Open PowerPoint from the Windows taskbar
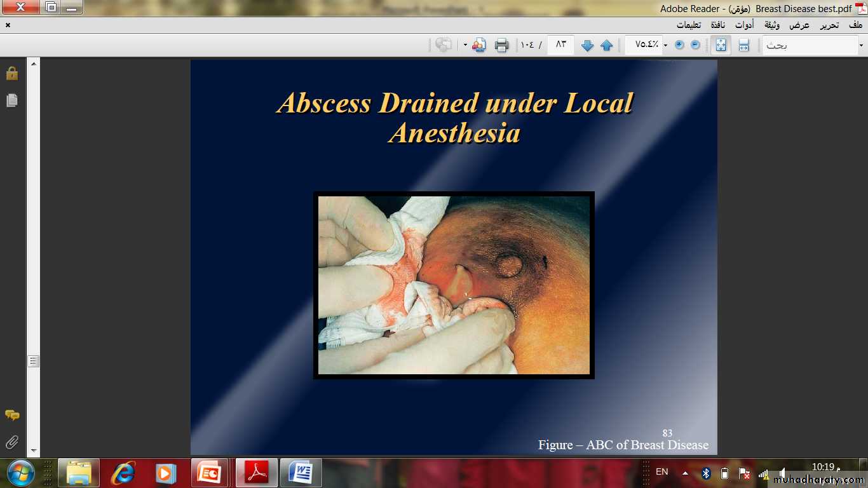 [208, 473]
